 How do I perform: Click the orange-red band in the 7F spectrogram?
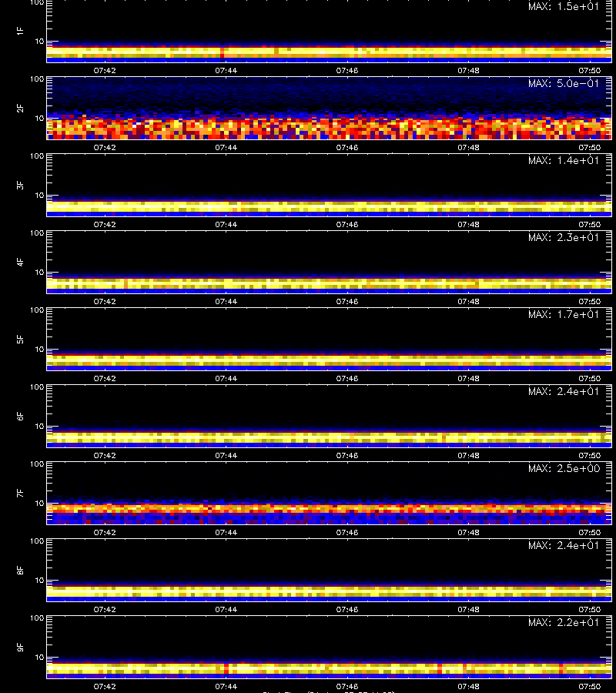click(330, 508)
